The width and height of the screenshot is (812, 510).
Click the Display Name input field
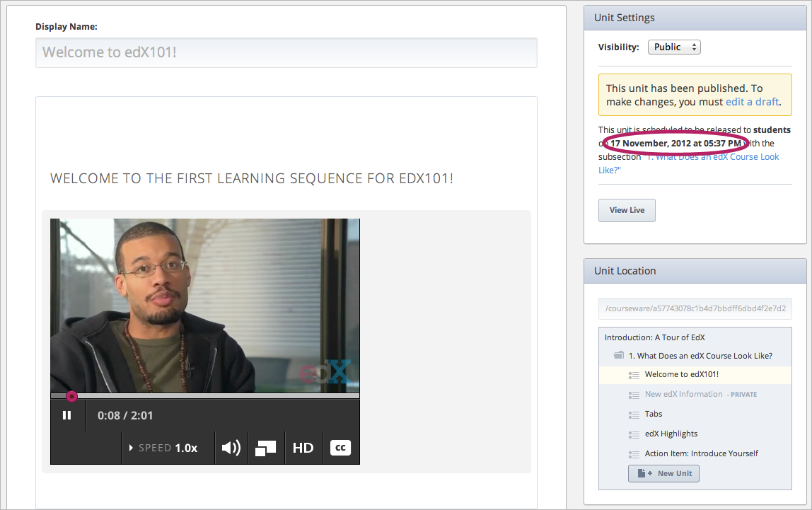coord(286,52)
